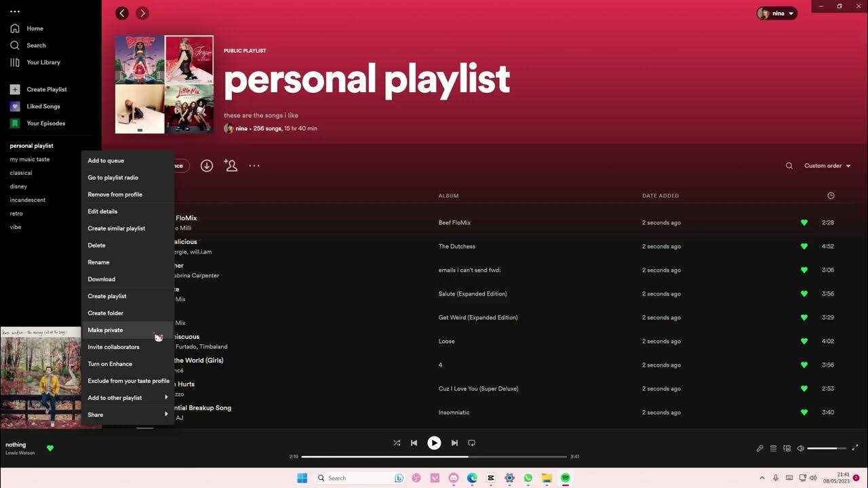This screenshot has height=488, width=868.
Task: Click the nina owner link under title
Action: tap(241, 128)
